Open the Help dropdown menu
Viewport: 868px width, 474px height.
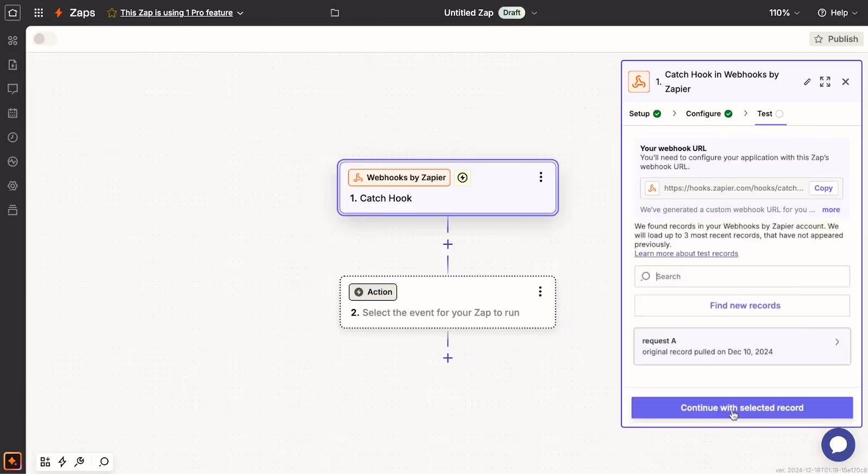[x=838, y=12]
